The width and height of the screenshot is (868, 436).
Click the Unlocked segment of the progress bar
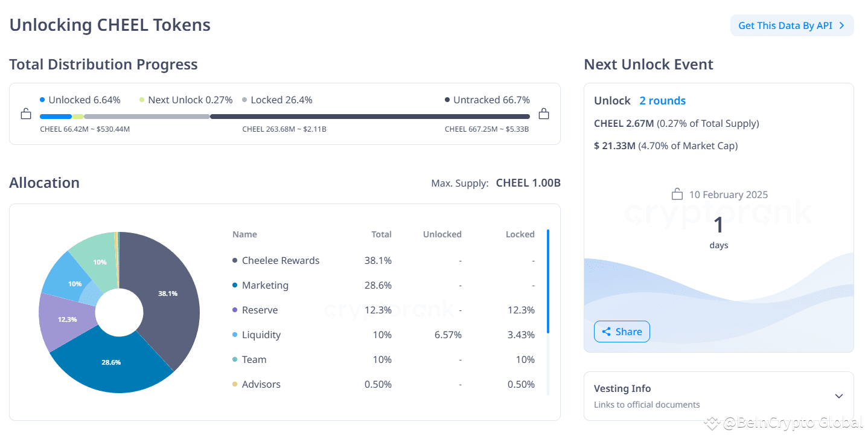click(54, 116)
